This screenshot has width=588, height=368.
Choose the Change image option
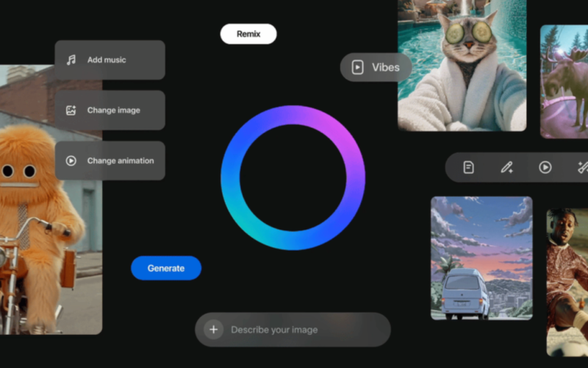[110, 110]
